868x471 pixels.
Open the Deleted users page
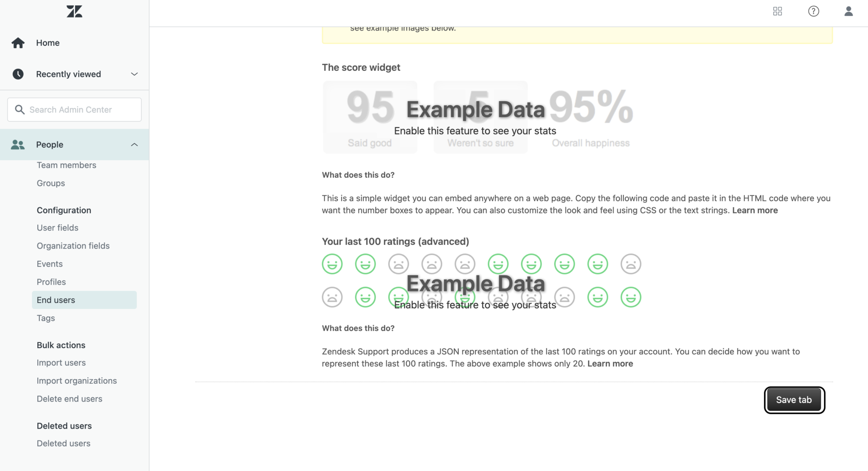(64, 443)
